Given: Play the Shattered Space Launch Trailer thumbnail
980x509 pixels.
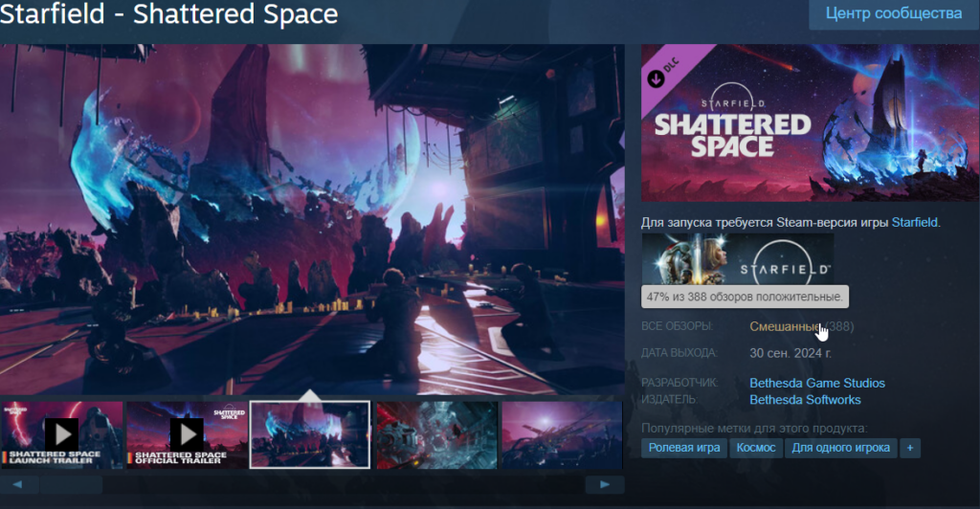Looking at the screenshot, I should tap(61, 435).
